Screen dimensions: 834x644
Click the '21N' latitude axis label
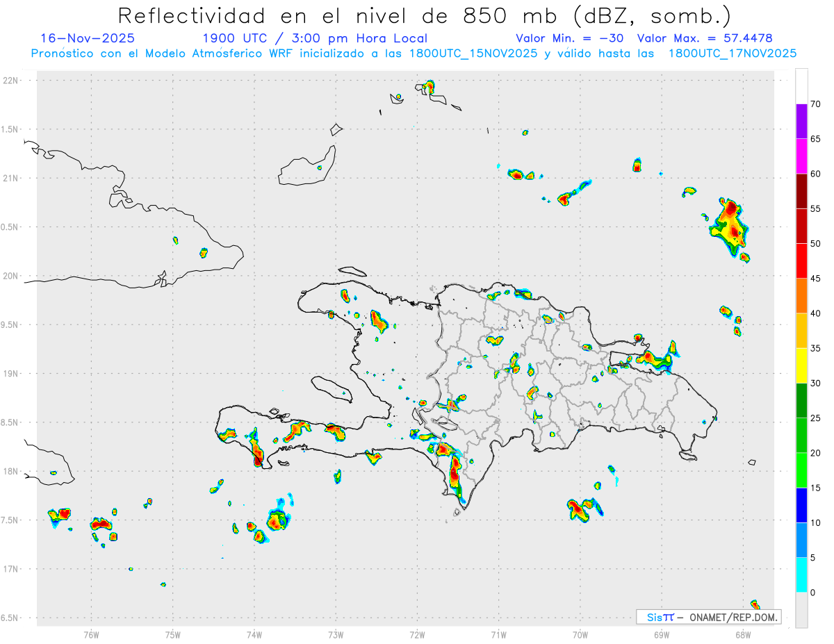(12, 178)
